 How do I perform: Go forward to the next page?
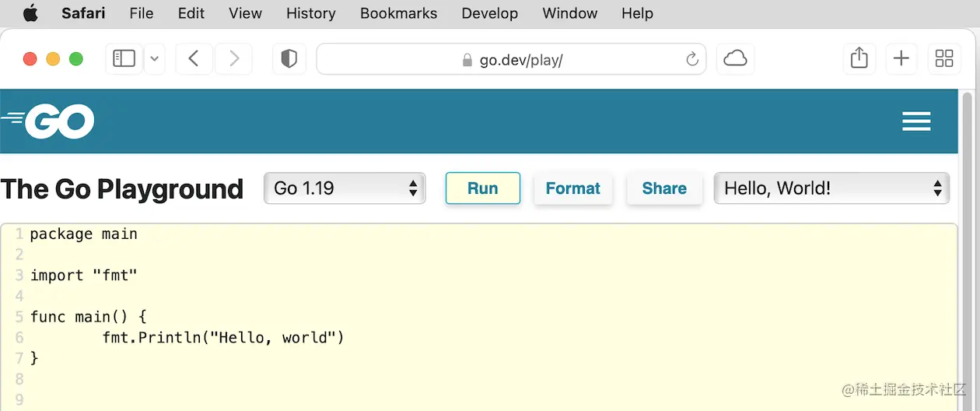pos(233,59)
